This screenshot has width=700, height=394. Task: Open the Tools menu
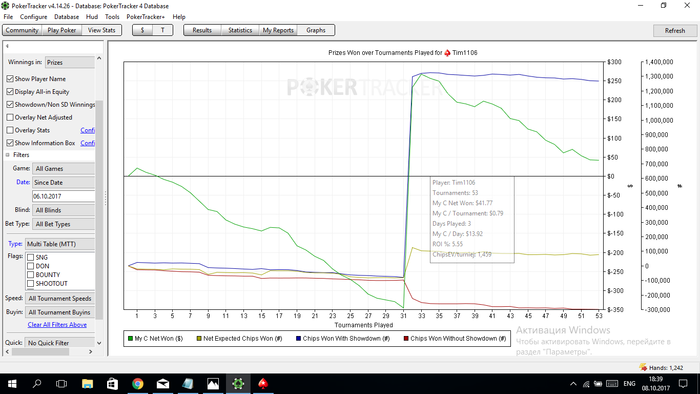tap(112, 17)
